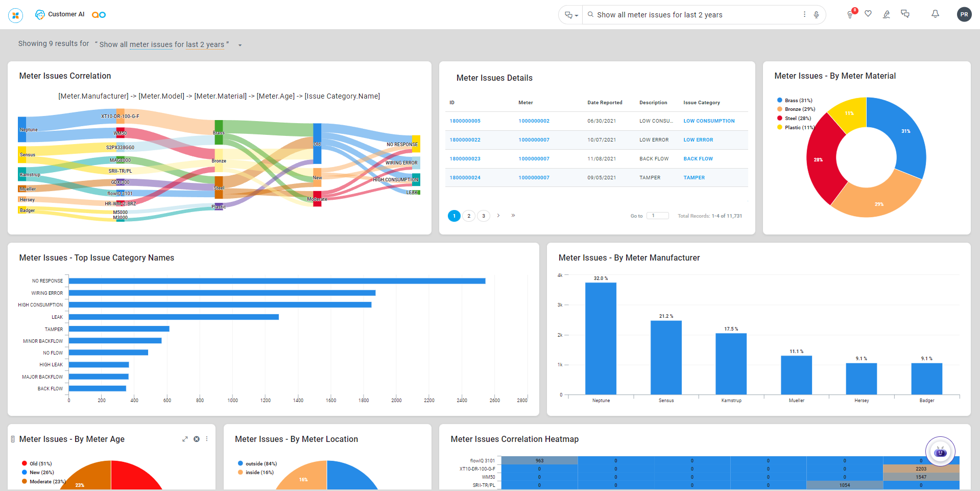The height and width of the screenshot is (491, 980).
Task: Expand the Meter Age chart to fullscreen
Action: pyautogui.click(x=185, y=439)
